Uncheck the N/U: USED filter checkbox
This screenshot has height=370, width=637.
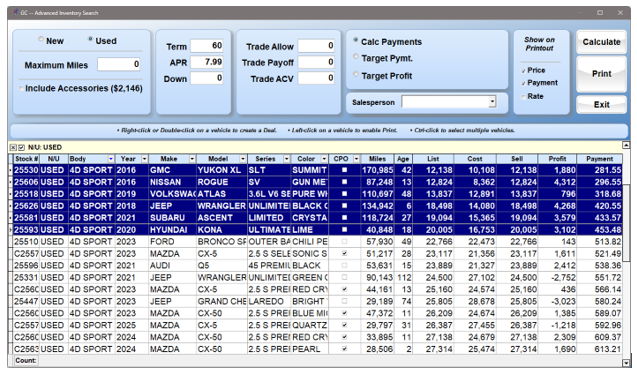point(21,147)
